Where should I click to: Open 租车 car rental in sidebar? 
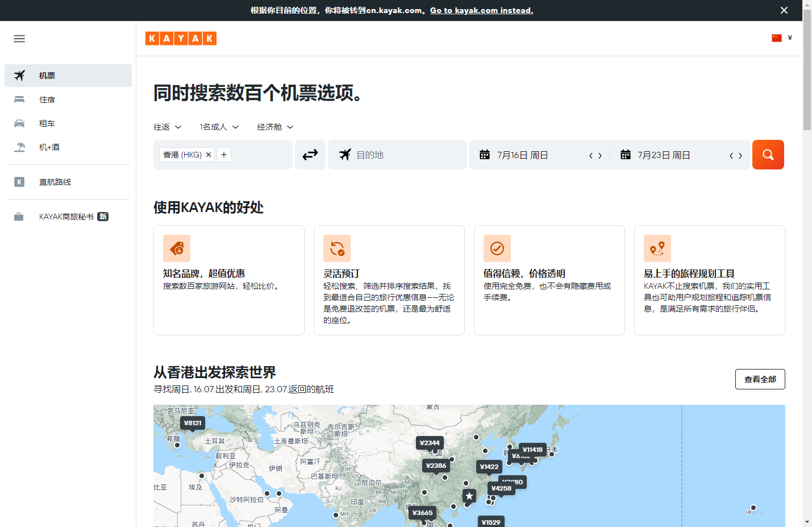click(68, 123)
